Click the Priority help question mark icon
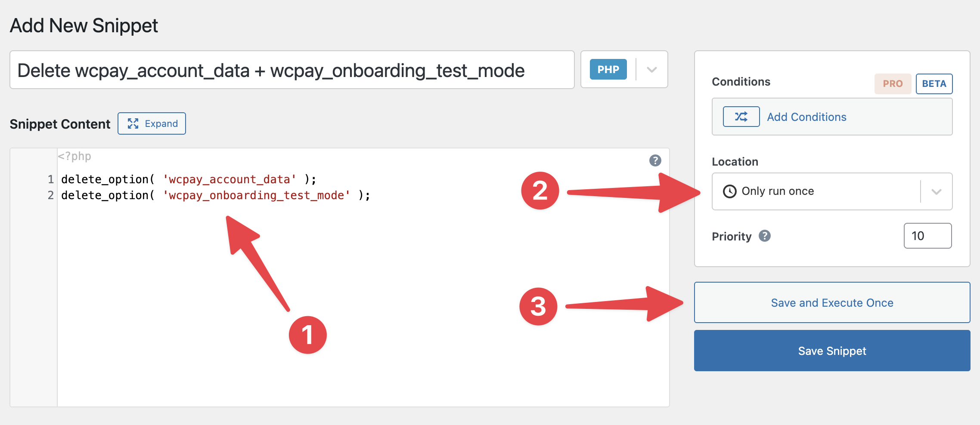980x425 pixels. pyautogui.click(x=764, y=236)
